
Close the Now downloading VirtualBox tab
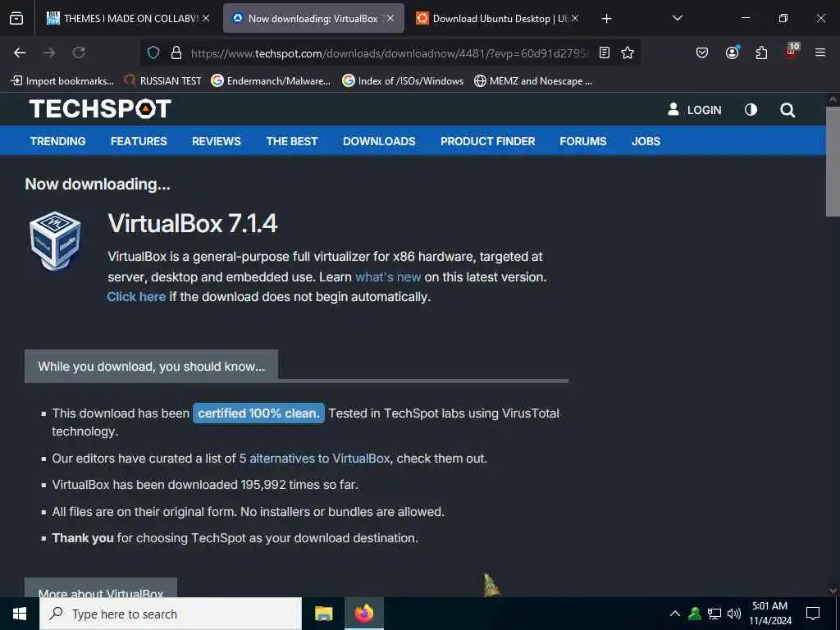point(390,18)
